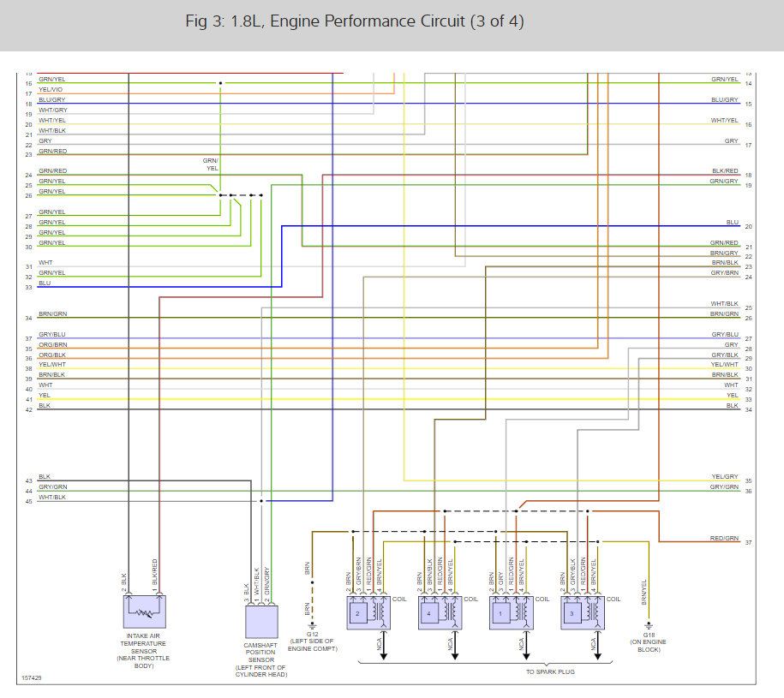Click the 'GRY/BLU' label at left pin 37
Viewport: 784px width, 698px height.
(x=52, y=334)
